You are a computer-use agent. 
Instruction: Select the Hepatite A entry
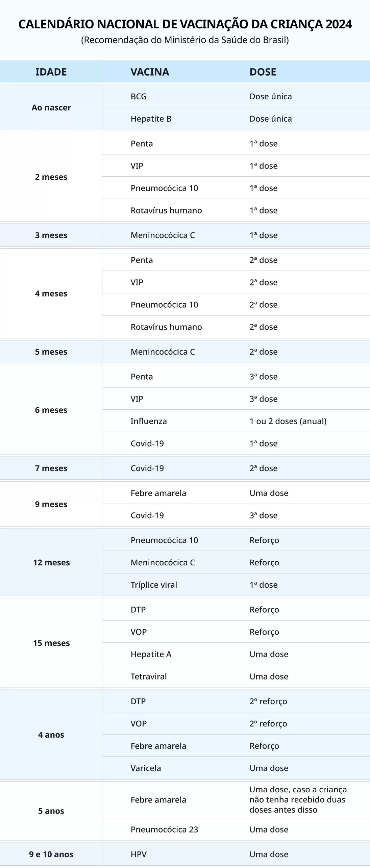[151, 654]
